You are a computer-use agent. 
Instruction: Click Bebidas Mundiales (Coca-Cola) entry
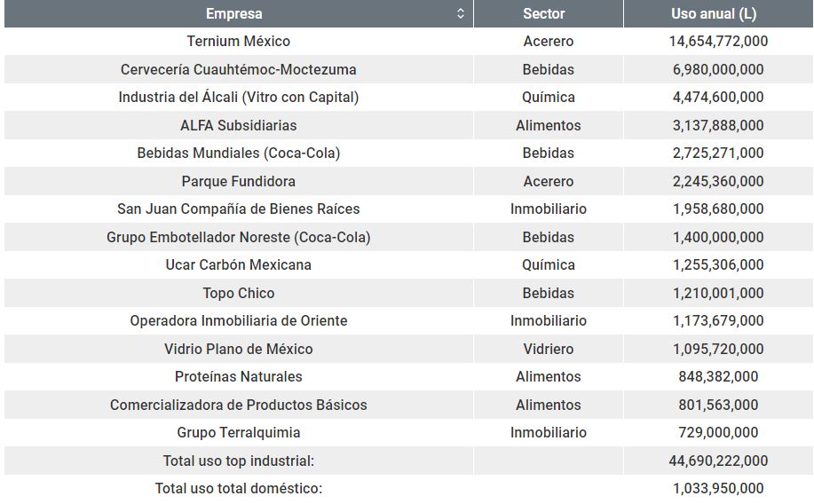238,154
